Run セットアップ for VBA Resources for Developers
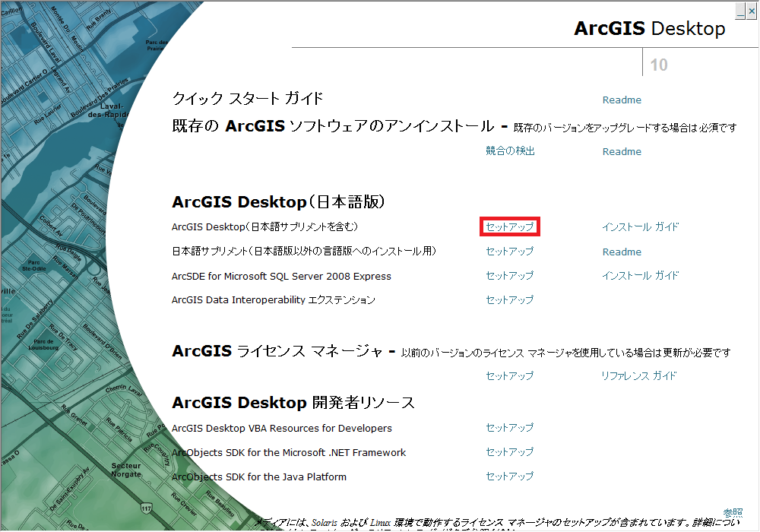The height and width of the screenshot is (532, 760). click(x=509, y=427)
